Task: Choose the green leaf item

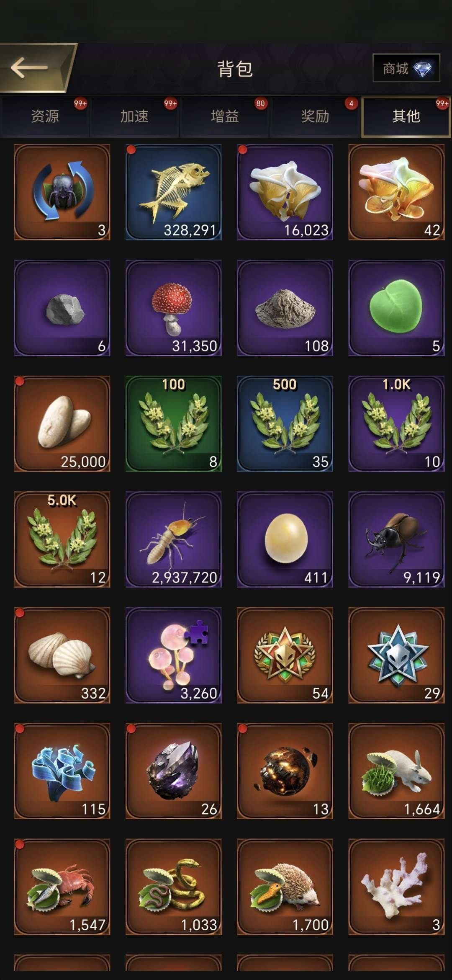Action: point(396,308)
